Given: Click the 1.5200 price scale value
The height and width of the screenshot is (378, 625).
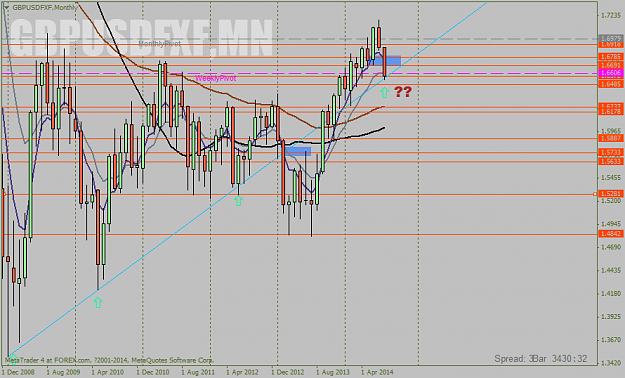Looking at the screenshot, I should coord(611,201).
